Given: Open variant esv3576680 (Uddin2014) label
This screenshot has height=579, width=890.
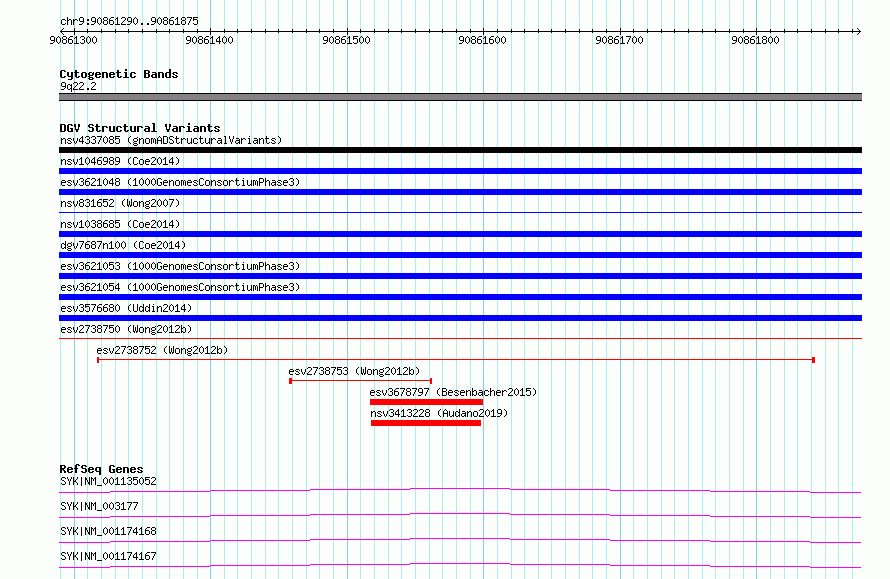Looking at the screenshot, I should click(126, 308).
